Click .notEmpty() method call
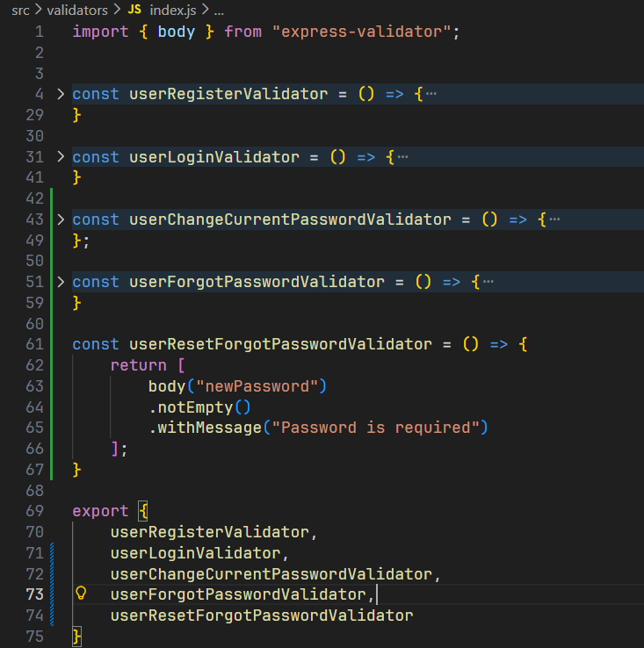The image size is (644, 648). pos(199,407)
